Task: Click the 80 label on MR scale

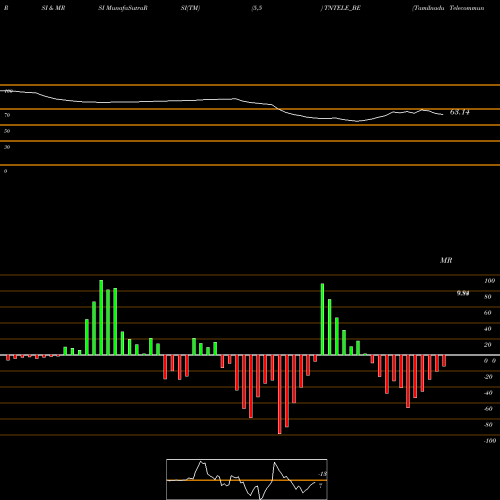Action: pyautogui.click(x=488, y=297)
